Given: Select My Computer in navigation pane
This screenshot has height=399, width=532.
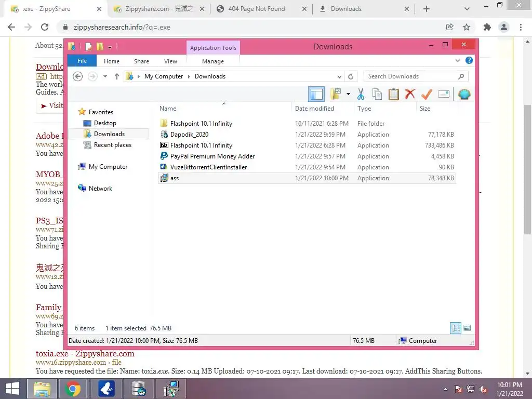Looking at the screenshot, I should [x=108, y=167].
